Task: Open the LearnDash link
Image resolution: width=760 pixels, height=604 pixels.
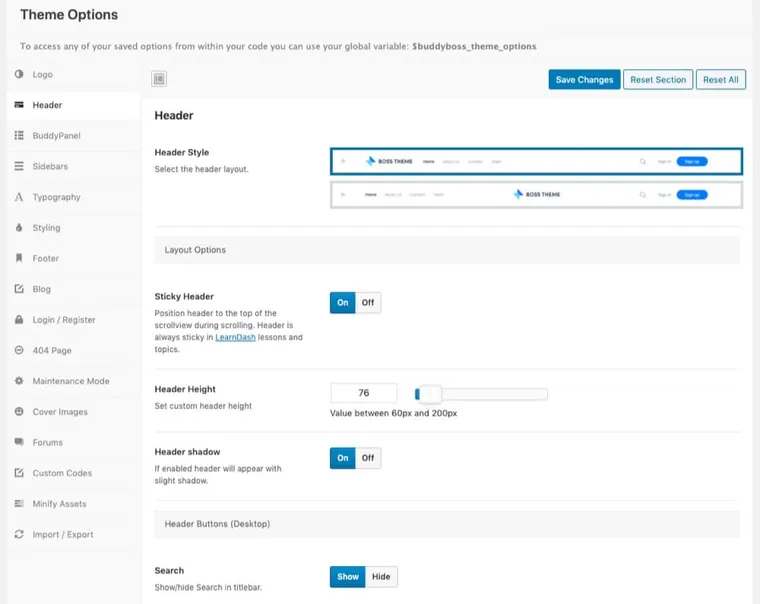Action: (235, 337)
